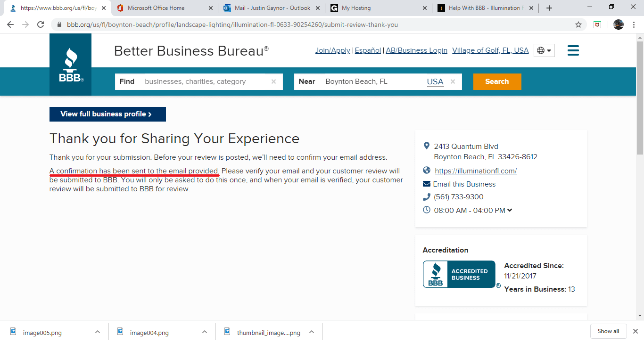Go back in browser history

[x=10, y=24]
